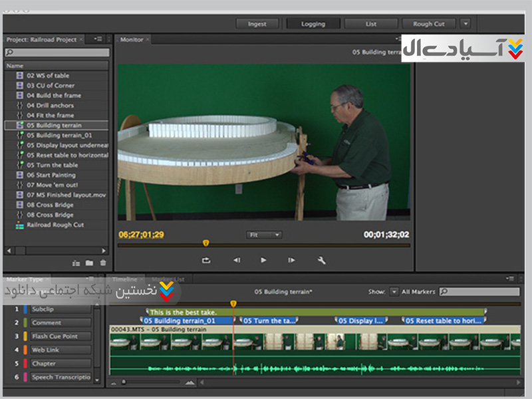Switch to the Marker List tab
Screen dimensions: 532x399
[169, 279]
